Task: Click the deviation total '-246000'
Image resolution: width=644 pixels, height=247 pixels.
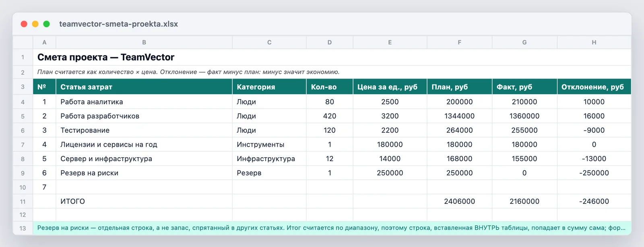Action: [x=594, y=201]
